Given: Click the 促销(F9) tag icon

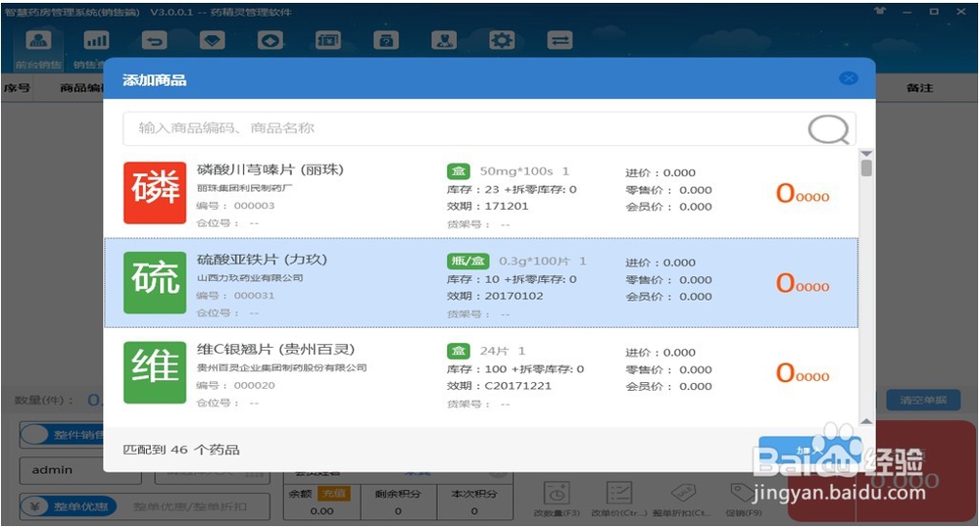Looking at the screenshot, I should [x=743, y=493].
